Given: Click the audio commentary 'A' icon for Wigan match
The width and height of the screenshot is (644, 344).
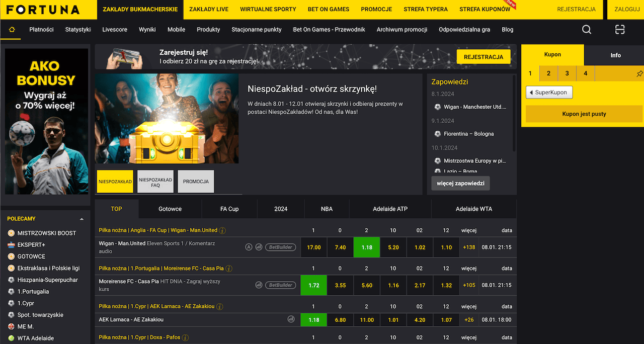Looking at the screenshot, I should pos(249,247).
